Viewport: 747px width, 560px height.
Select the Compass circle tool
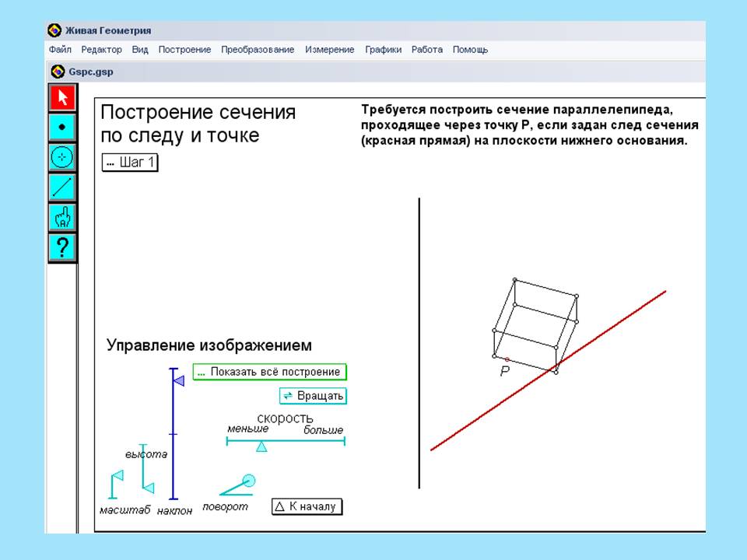coord(62,157)
